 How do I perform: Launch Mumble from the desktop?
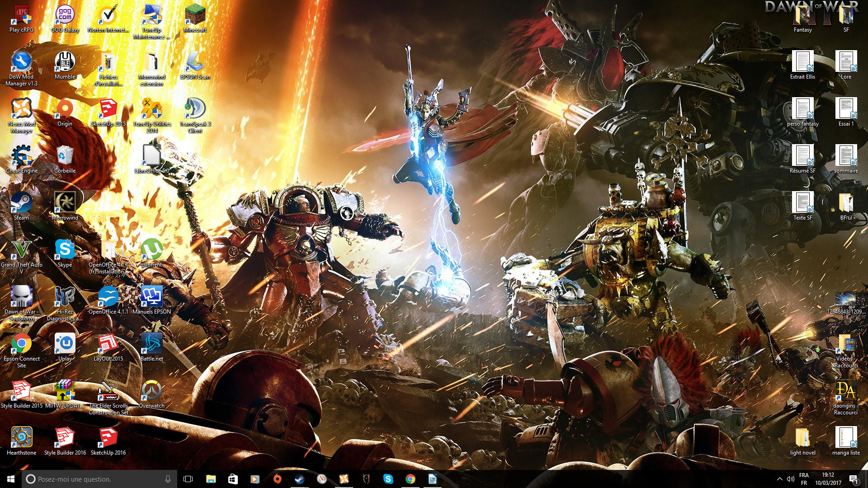[65, 66]
